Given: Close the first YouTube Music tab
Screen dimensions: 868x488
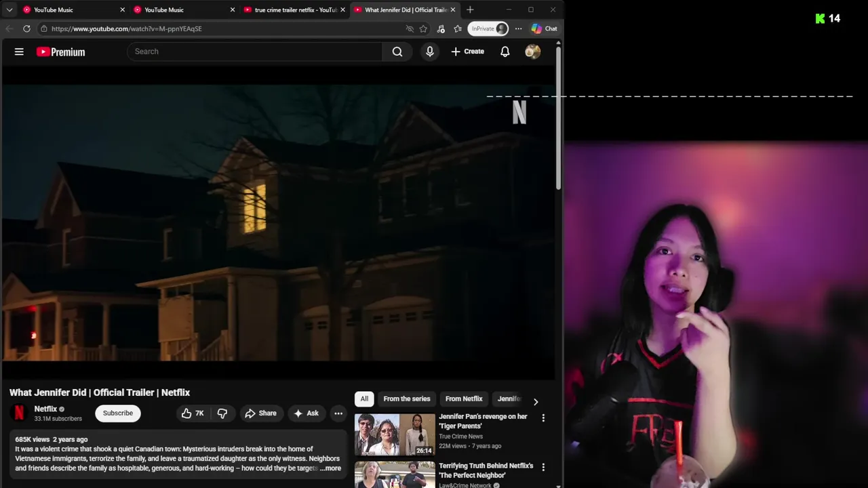Looking at the screenshot, I should pyautogui.click(x=122, y=9).
